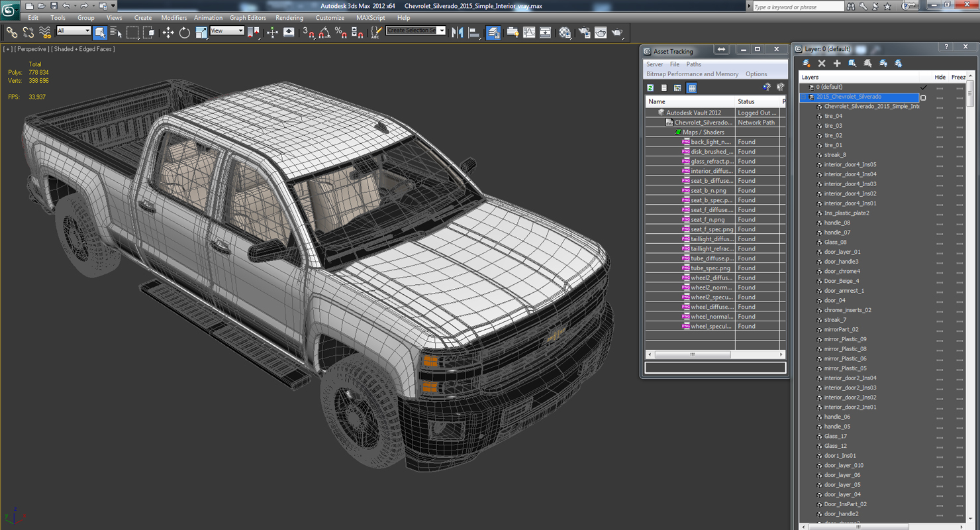Toggle the 3D Snaps Toggle
Screen dimensions: 980x530
click(x=309, y=32)
